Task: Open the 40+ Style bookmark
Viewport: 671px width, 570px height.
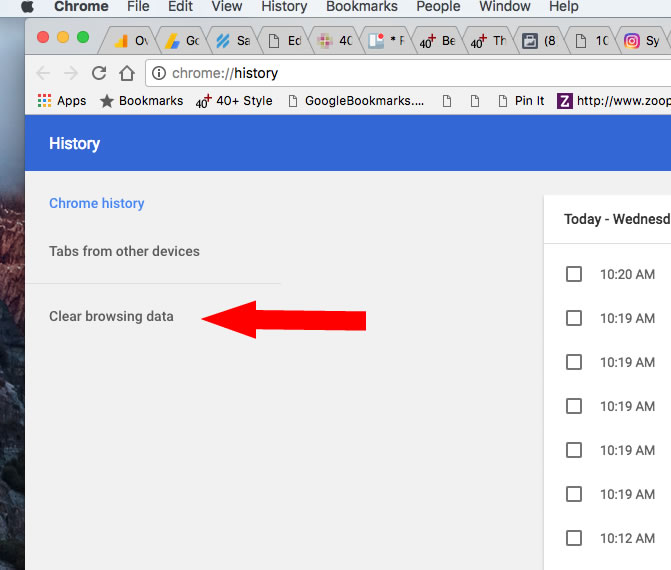Action: (234, 101)
